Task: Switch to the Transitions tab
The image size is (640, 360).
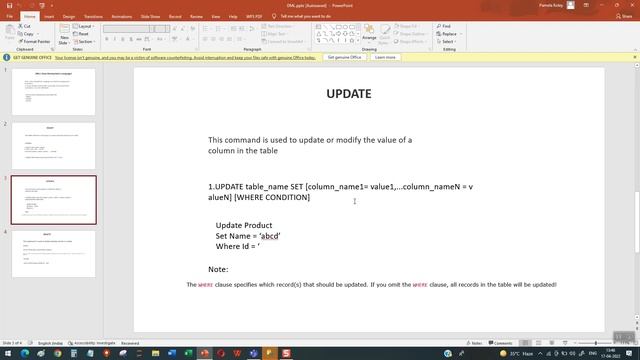Action: pyautogui.click(x=93, y=17)
